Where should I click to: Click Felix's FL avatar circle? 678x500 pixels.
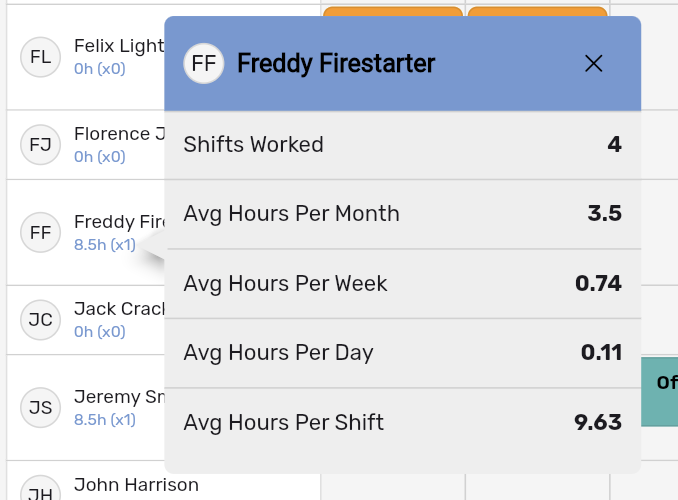[40, 57]
